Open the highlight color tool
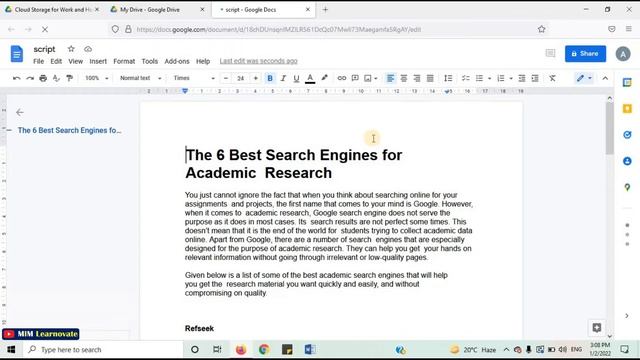Viewport: 640px width, 360px height. point(324,78)
